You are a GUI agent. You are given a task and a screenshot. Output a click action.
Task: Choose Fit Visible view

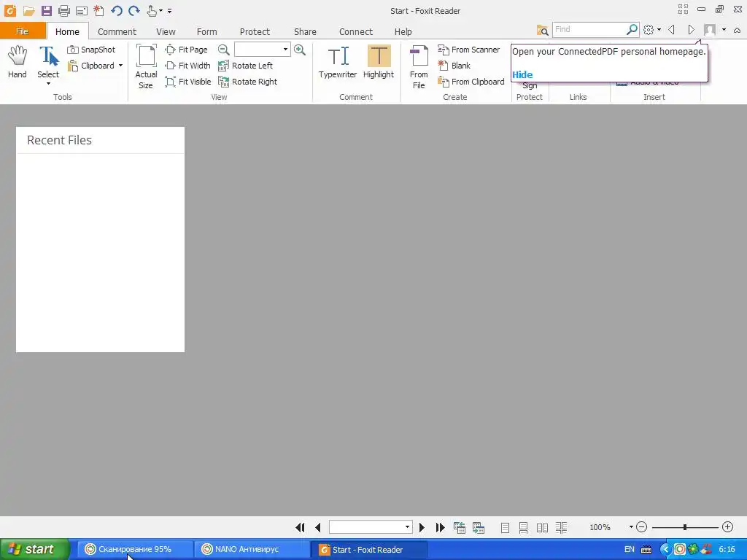pyautogui.click(x=188, y=82)
